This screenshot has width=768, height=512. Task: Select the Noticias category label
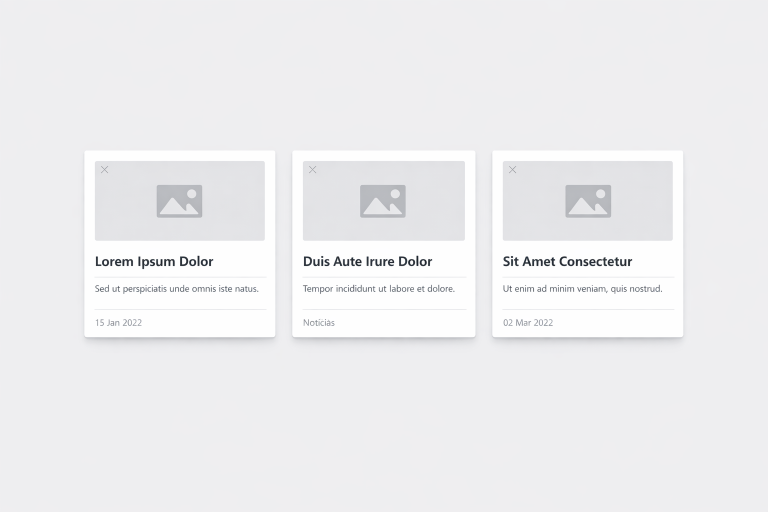[x=319, y=323]
